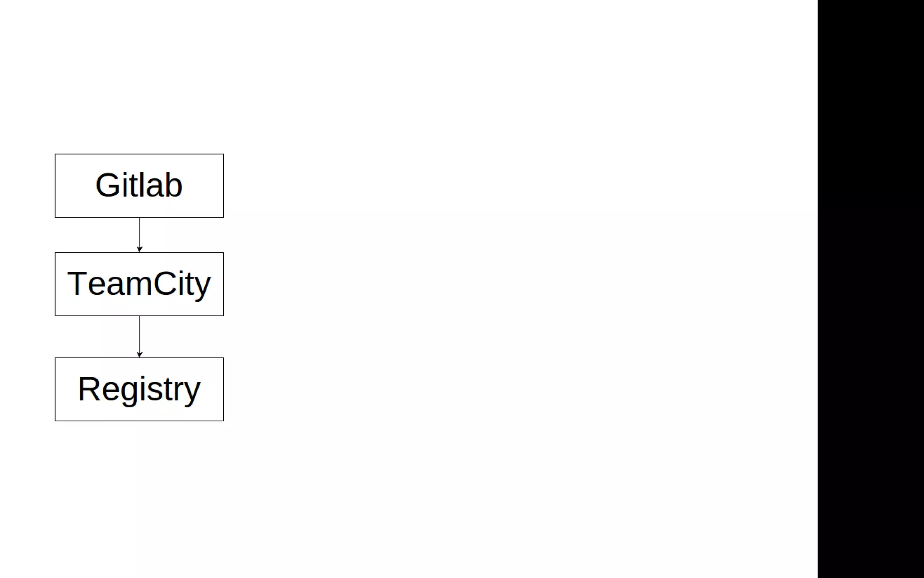Screen dimensions: 924x578
Task: Click the top edge of the Gitlab box
Action: pyautogui.click(x=139, y=154)
